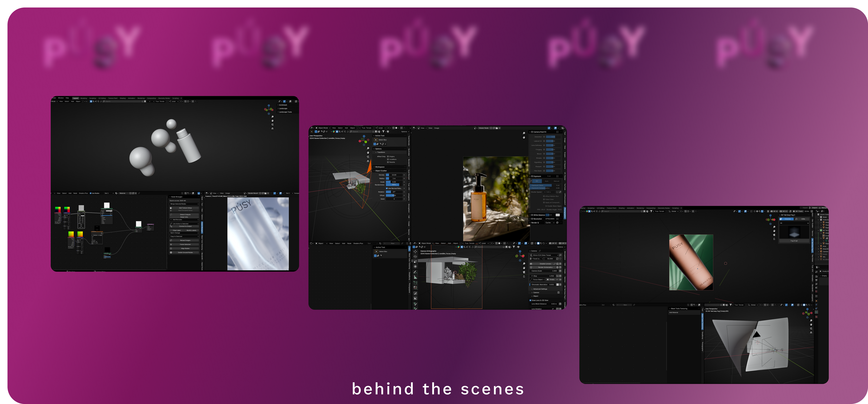This screenshot has height=404, width=868.
Task: Click the Delete Unused Nodes icon
Action: 171,252
